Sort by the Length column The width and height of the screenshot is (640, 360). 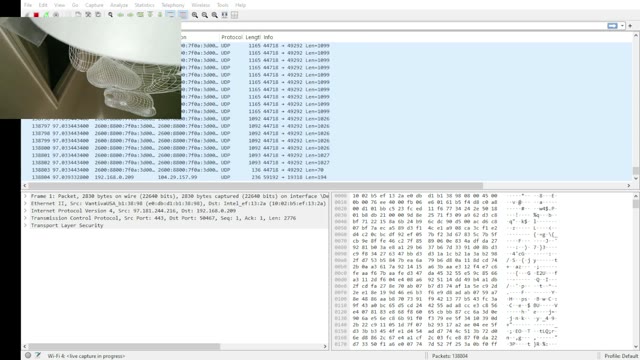pyautogui.click(x=253, y=37)
